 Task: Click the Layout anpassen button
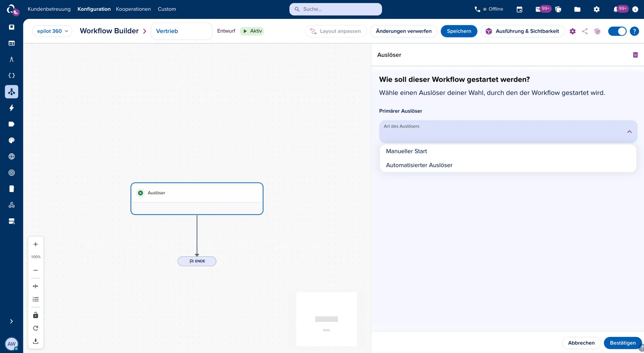pyautogui.click(x=336, y=31)
